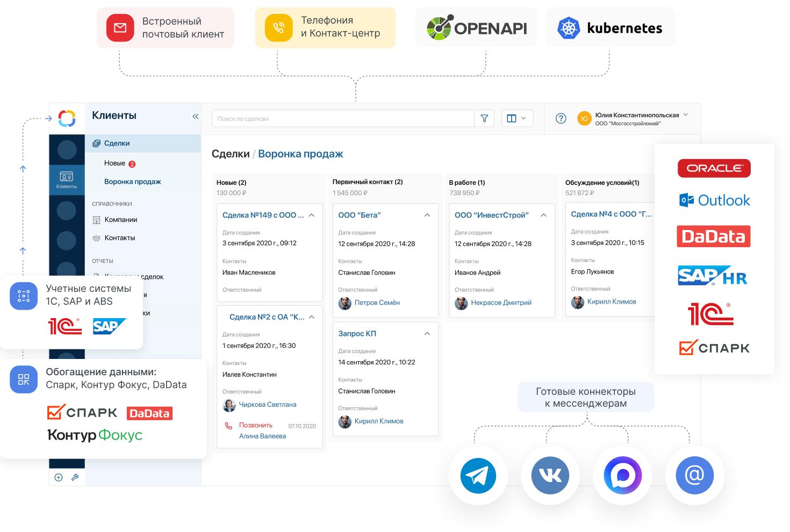This screenshot has width=790, height=532.
Task: Open the Клиенты sidebar module icon
Action: pyautogui.click(x=67, y=180)
